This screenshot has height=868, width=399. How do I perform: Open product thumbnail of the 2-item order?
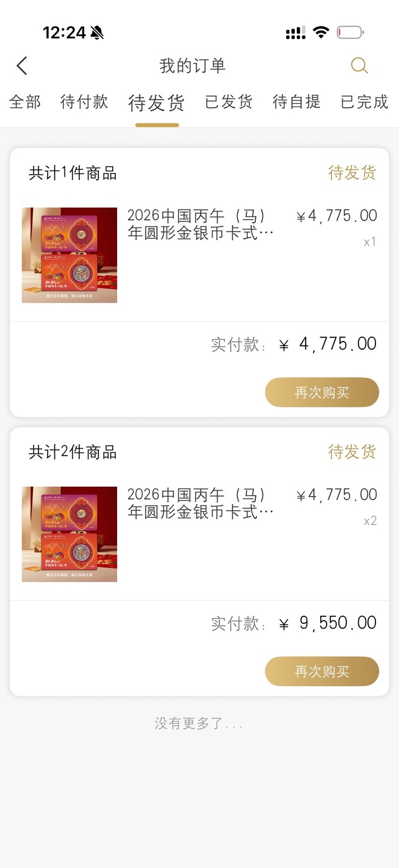click(69, 534)
